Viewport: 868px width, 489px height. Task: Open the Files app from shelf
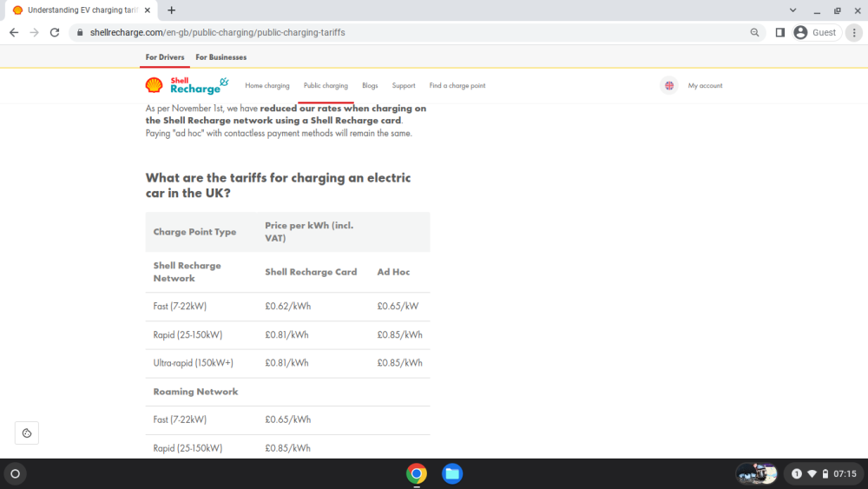[452, 473]
